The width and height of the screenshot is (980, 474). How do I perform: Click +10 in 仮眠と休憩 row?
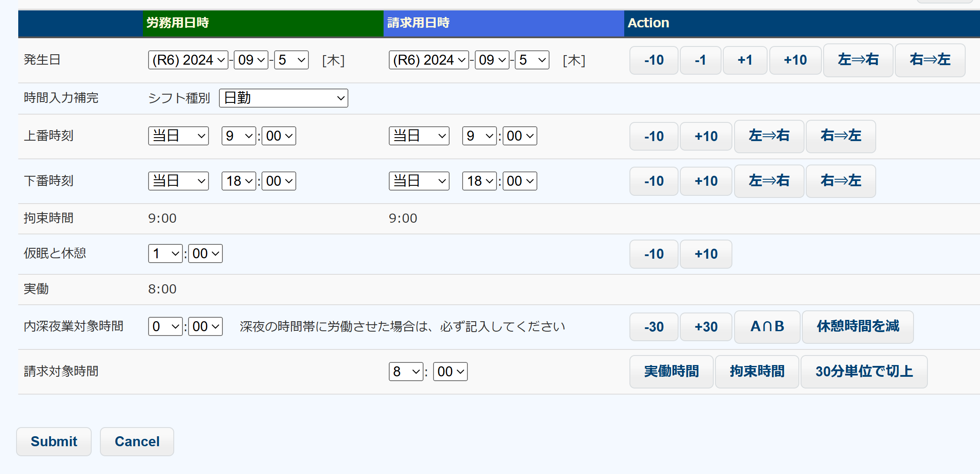[x=706, y=254]
